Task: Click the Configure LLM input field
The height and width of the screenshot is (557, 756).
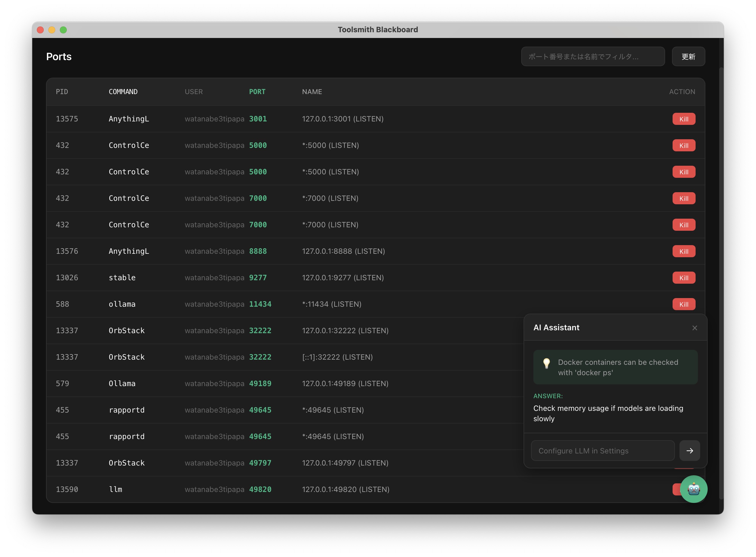Action: click(x=602, y=451)
